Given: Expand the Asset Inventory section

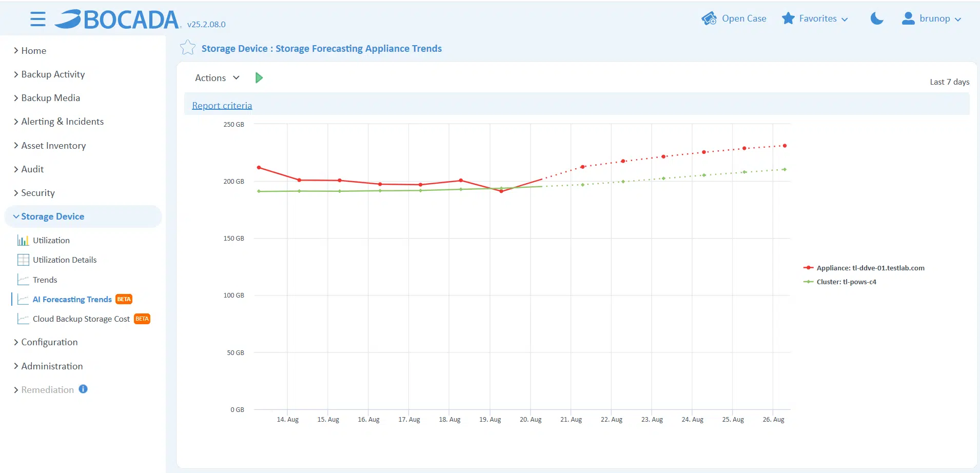Looking at the screenshot, I should (x=49, y=146).
